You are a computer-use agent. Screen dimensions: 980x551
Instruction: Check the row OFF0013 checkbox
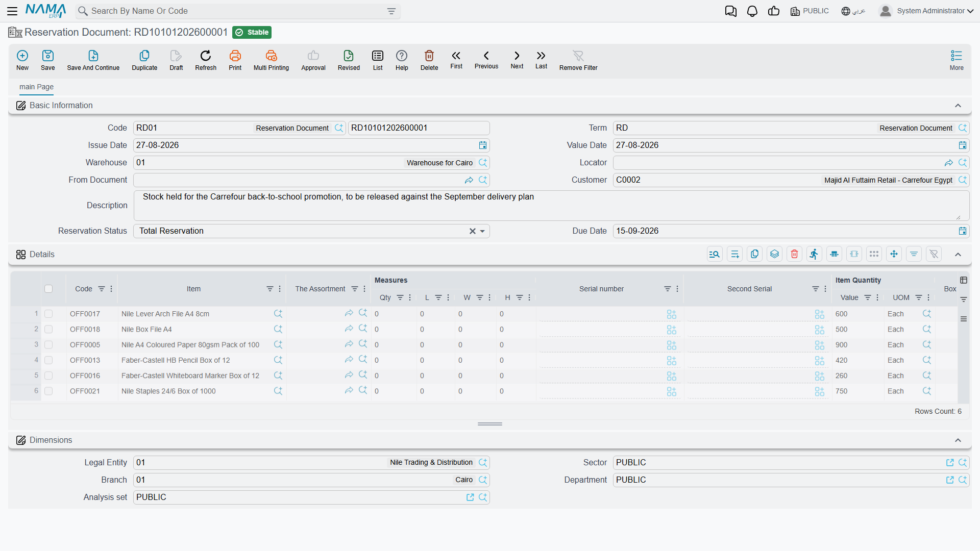point(48,360)
